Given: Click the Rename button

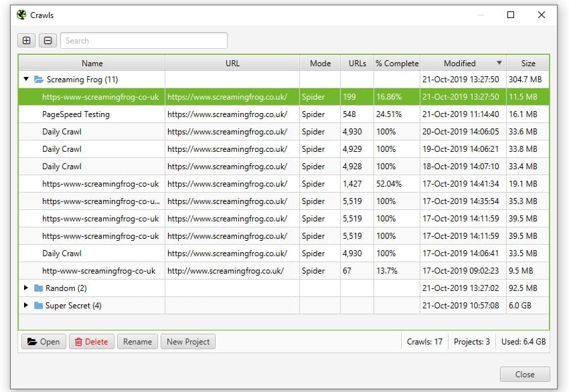Looking at the screenshot, I should [x=137, y=341].
